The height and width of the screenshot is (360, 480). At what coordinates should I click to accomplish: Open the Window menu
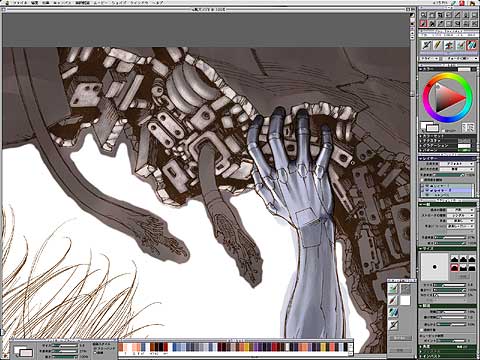[x=139, y=3]
